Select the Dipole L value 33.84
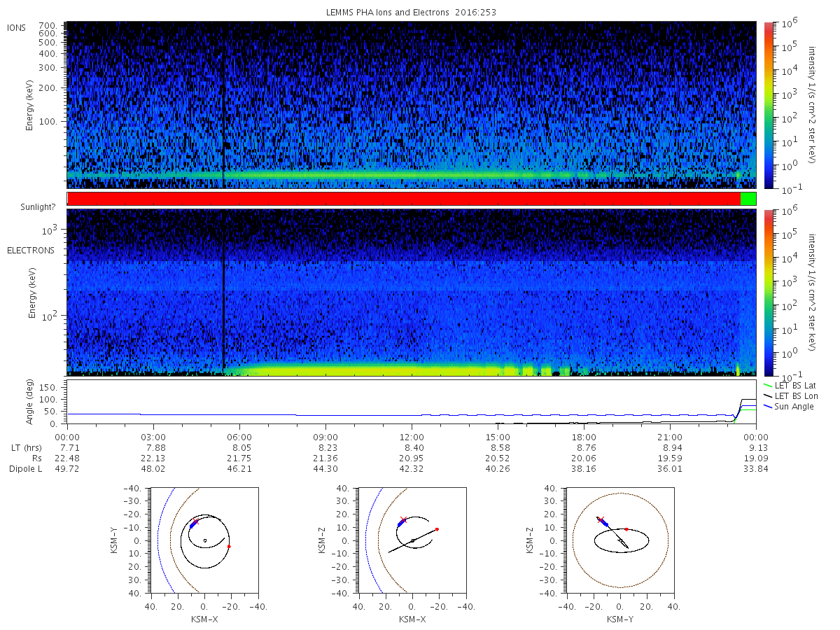Viewport: 840px width, 630px height. click(757, 468)
